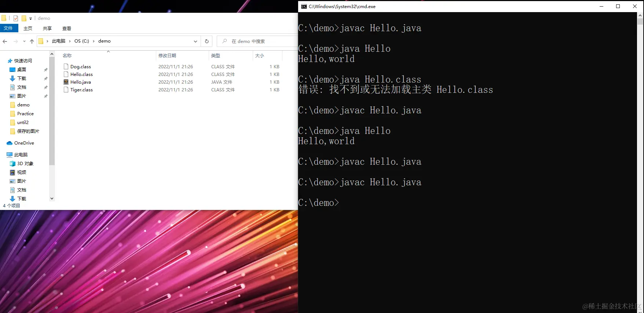Open 3D 对象 under 此电脑
Image resolution: width=644 pixels, height=313 pixels.
pyautogui.click(x=25, y=163)
